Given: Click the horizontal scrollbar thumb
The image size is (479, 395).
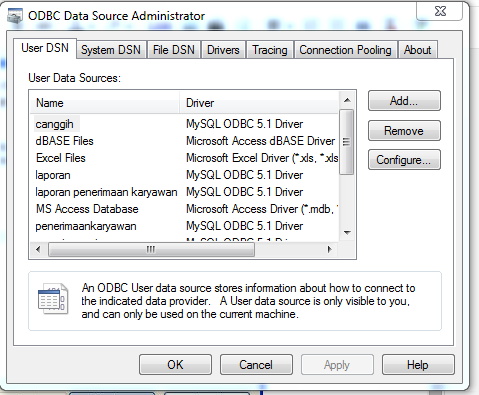Looking at the screenshot, I should [151, 249].
